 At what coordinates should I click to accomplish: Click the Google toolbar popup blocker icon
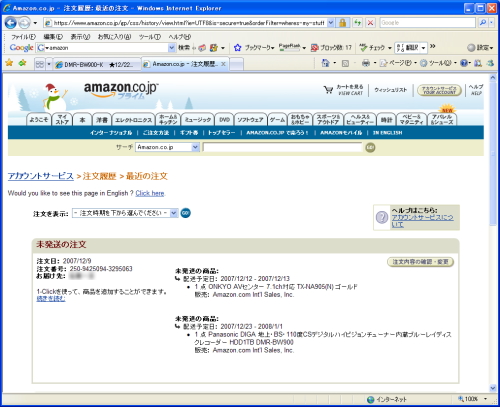click(314, 48)
